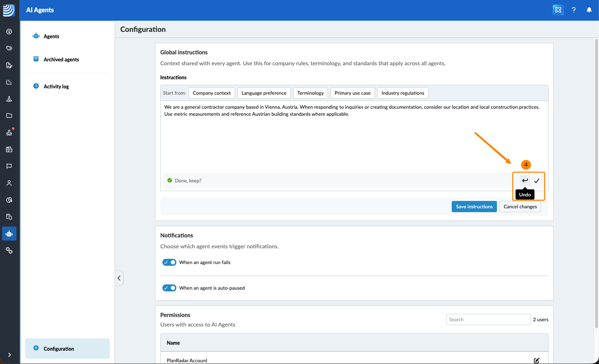The image size is (599, 364).
Task: Expand the left sidebar with bottom chevron
Action: (9, 355)
